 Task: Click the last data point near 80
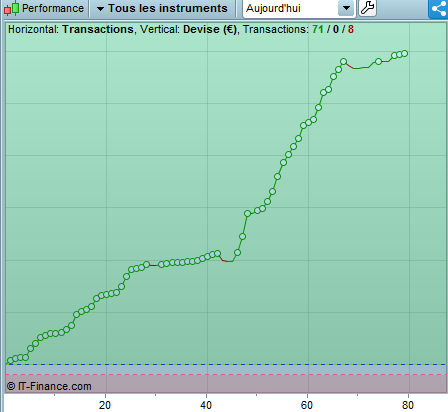[x=405, y=53]
